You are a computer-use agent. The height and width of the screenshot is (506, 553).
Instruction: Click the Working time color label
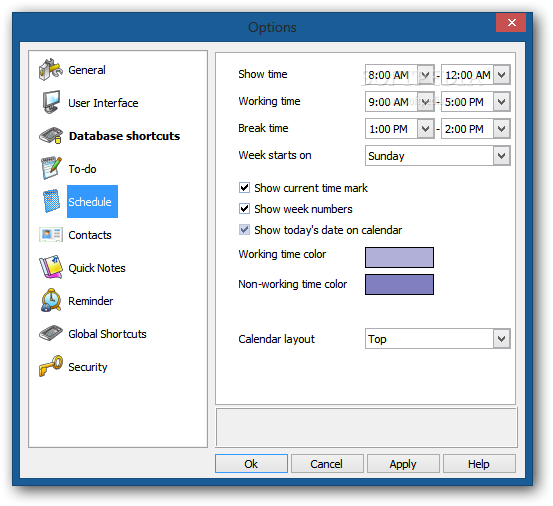[282, 254]
